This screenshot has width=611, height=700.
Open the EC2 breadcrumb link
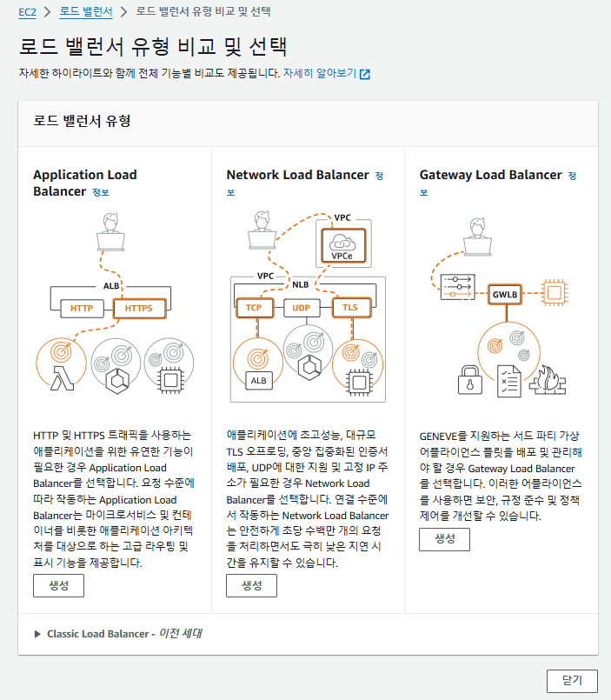pos(27,12)
